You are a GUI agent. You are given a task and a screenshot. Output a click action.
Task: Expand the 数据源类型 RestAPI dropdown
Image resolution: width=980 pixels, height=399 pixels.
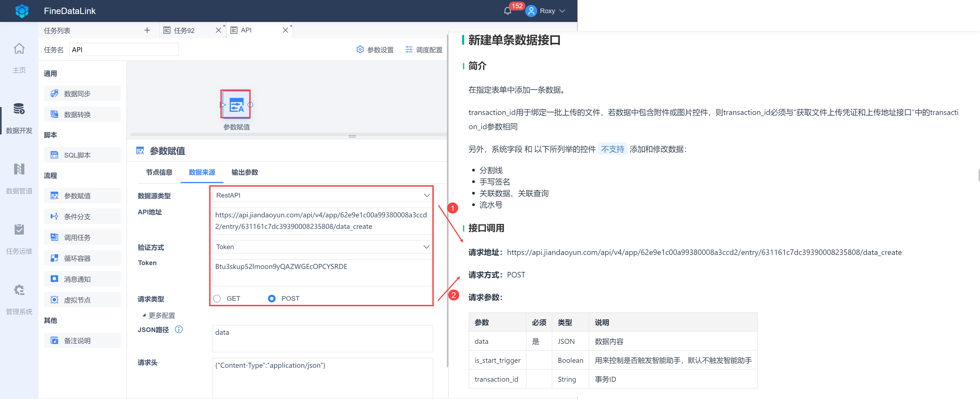point(322,195)
